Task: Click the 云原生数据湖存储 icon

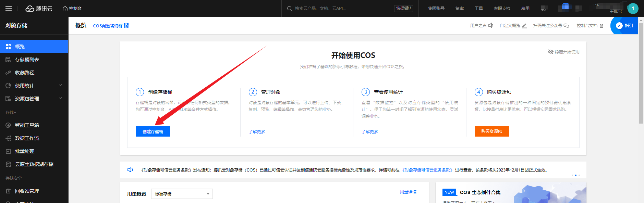Action: [8, 164]
